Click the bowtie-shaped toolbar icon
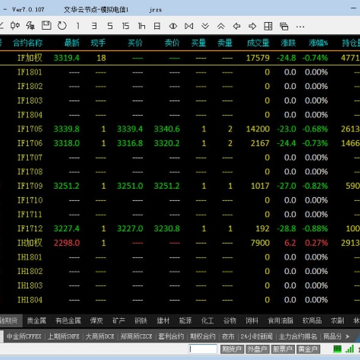The width and height of the screenshot is (360, 360). (189, 26)
